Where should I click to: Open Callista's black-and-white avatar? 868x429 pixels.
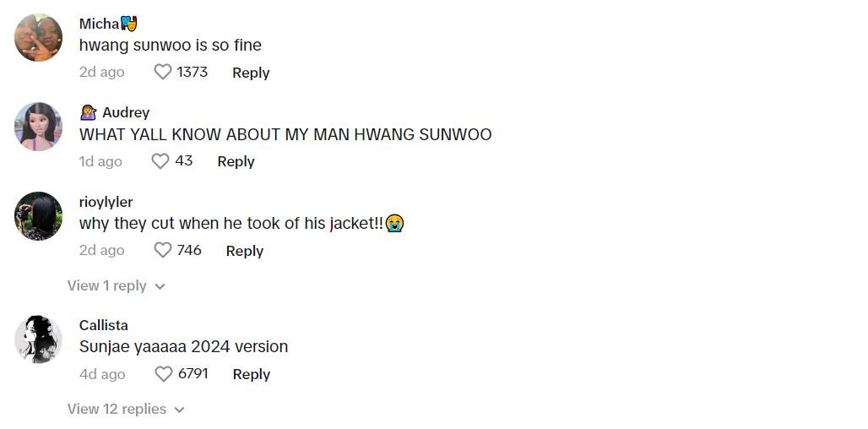tap(38, 339)
